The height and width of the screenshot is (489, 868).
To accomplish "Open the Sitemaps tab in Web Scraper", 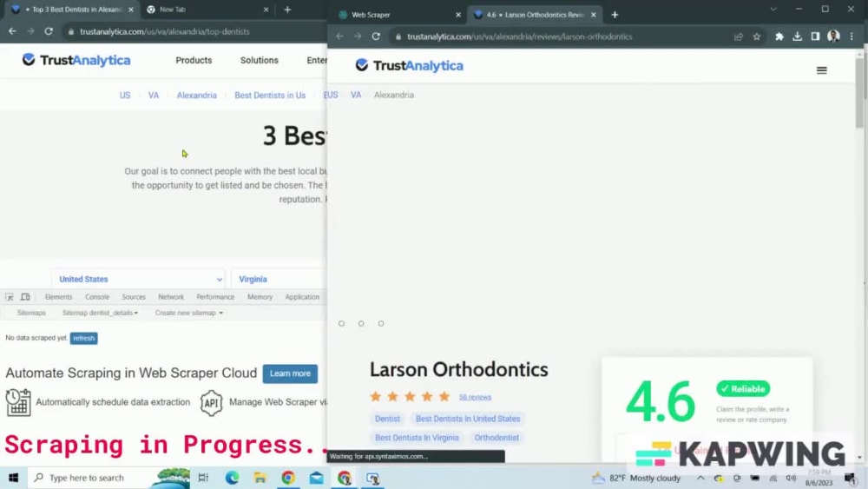I will (x=31, y=313).
